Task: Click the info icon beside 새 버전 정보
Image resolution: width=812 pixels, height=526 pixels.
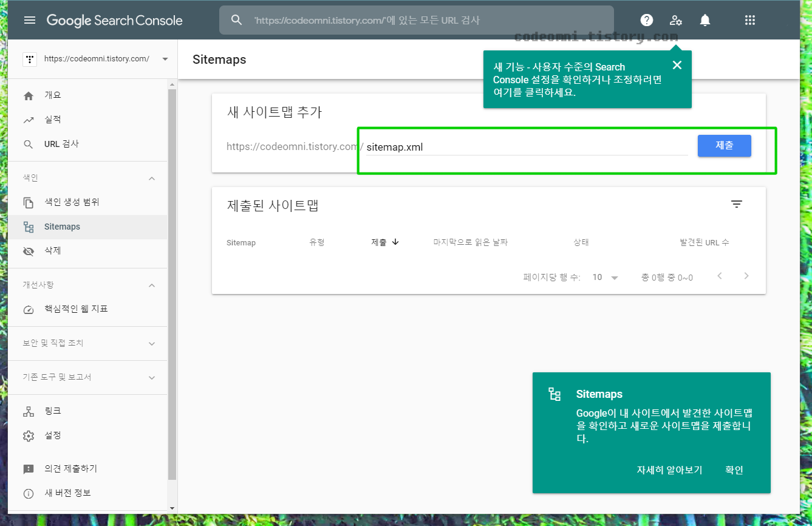Action: [29, 493]
